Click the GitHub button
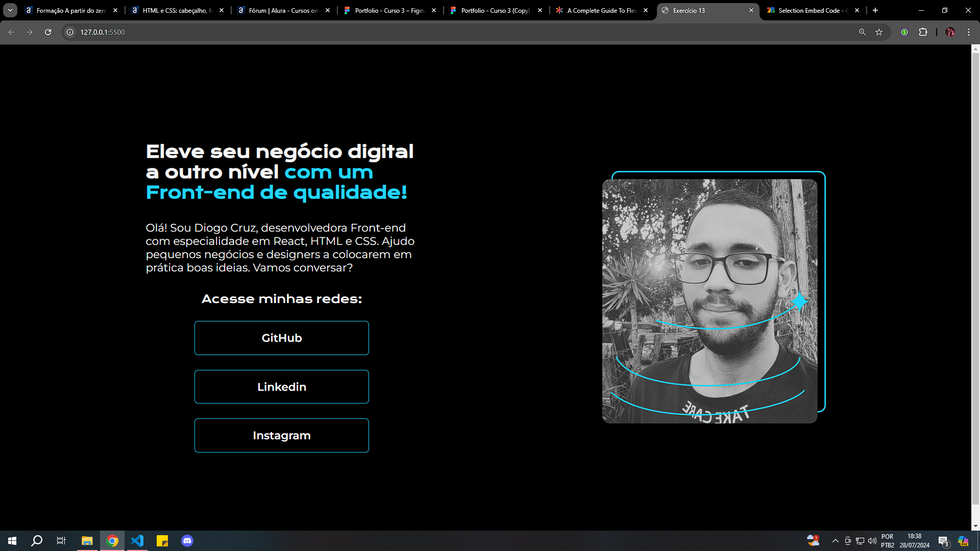 tap(282, 338)
